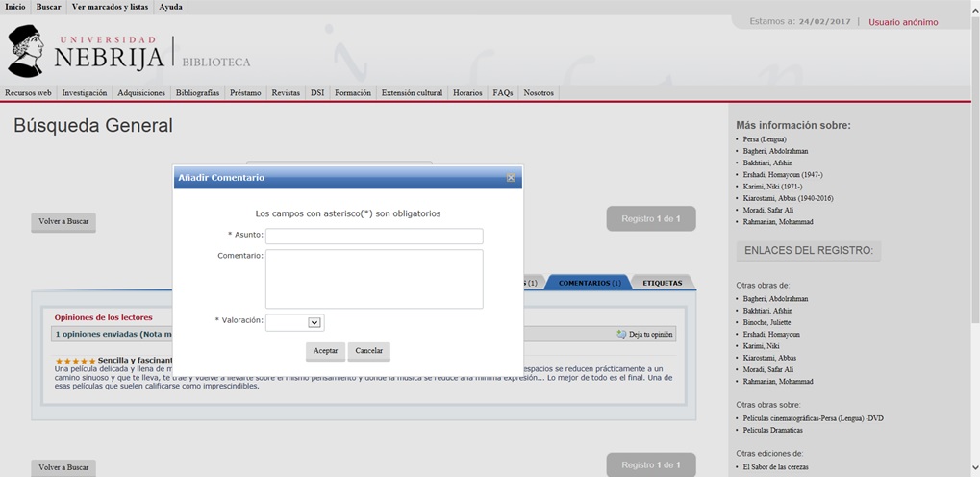Click the top Volver a Buscar button
980x477 pixels.
click(x=63, y=221)
